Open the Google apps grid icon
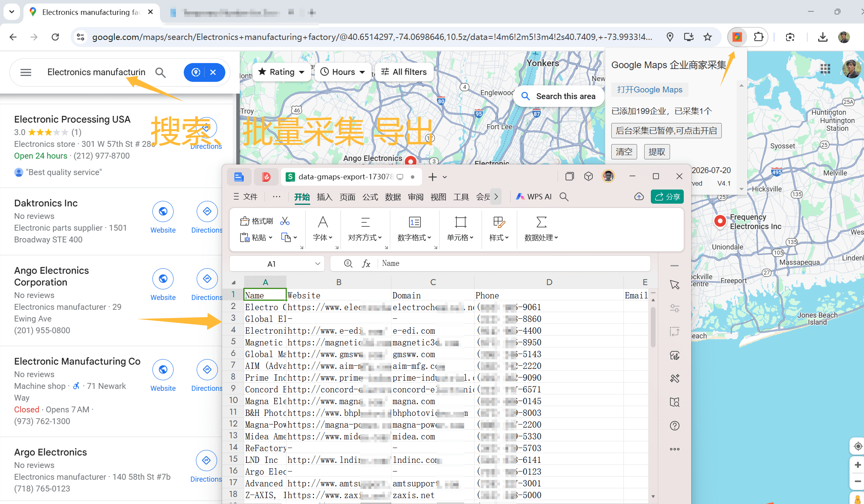 [x=825, y=69]
